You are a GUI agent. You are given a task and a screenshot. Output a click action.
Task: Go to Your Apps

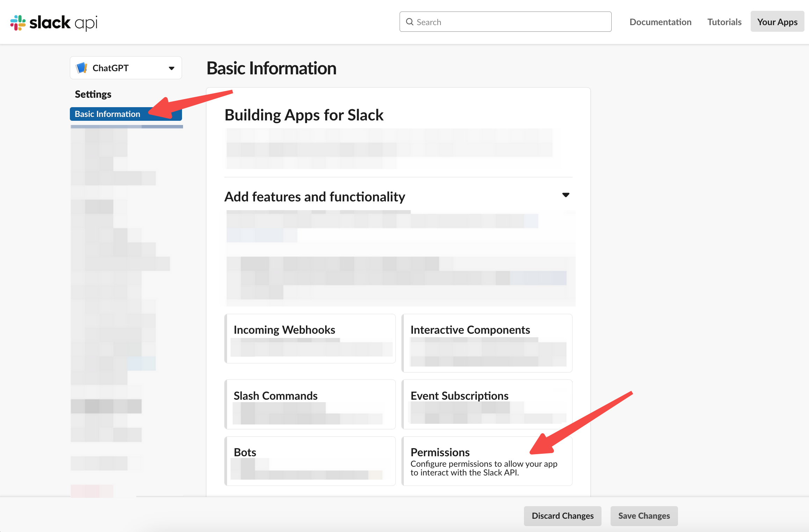pos(777,22)
